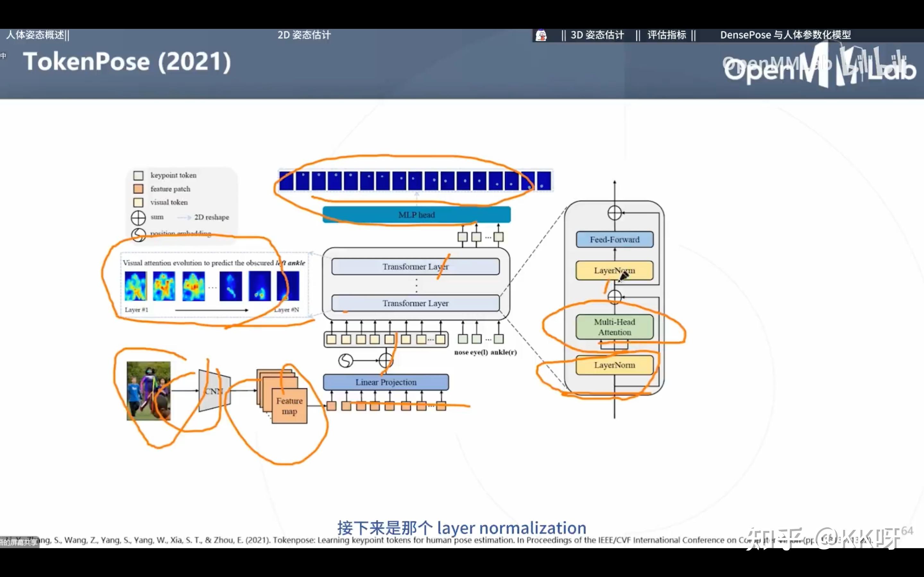Click the feature patch legend icon
924x577 pixels.
coord(138,188)
